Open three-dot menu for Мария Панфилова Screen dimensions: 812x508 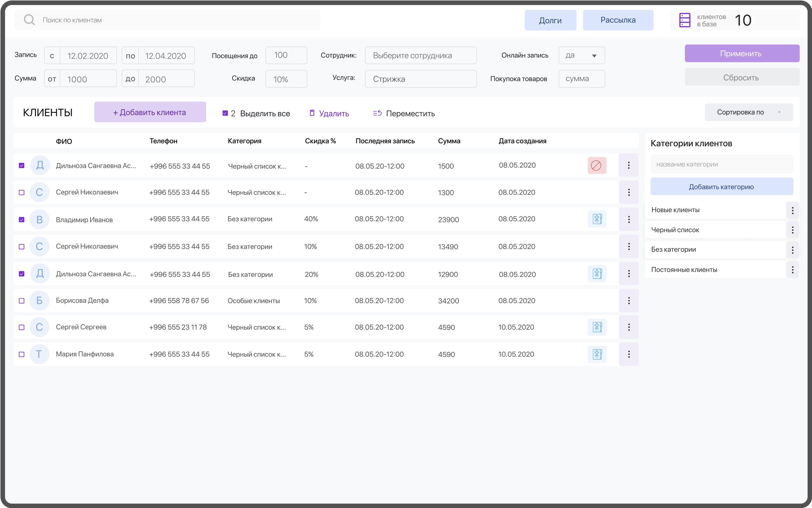[628, 354]
